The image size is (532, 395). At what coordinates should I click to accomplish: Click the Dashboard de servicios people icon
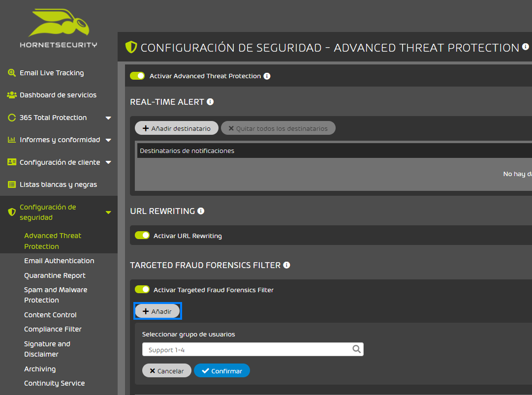click(11, 95)
